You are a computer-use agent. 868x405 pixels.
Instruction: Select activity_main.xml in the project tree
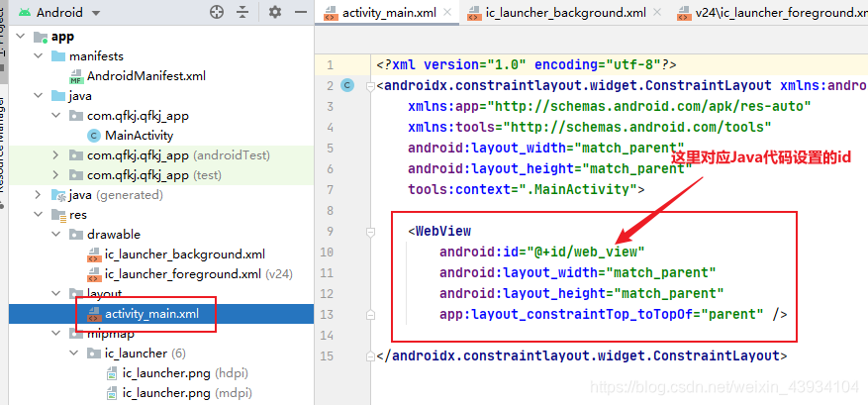click(x=151, y=314)
